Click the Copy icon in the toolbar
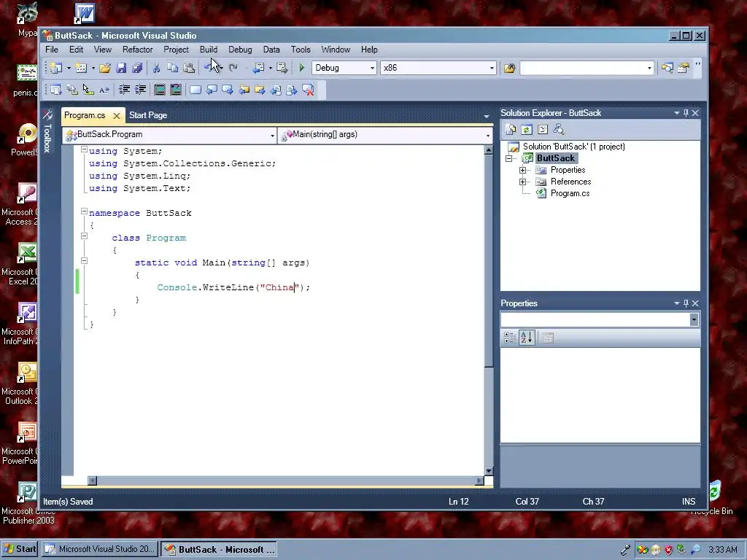 (x=172, y=68)
